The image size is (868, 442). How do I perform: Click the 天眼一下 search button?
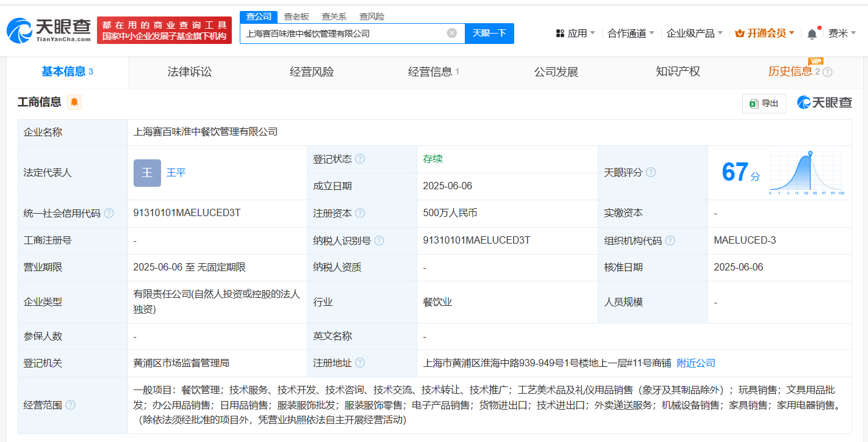pos(489,34)
